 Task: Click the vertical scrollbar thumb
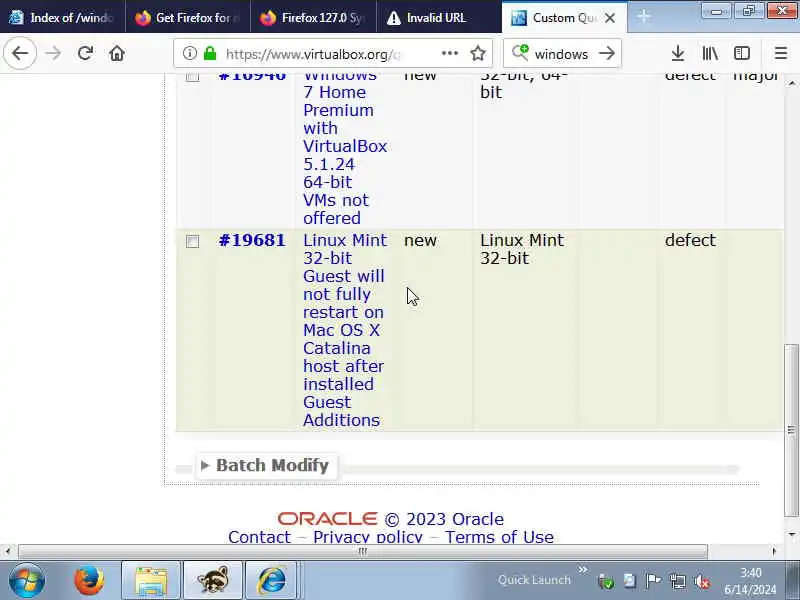point(791,431)
